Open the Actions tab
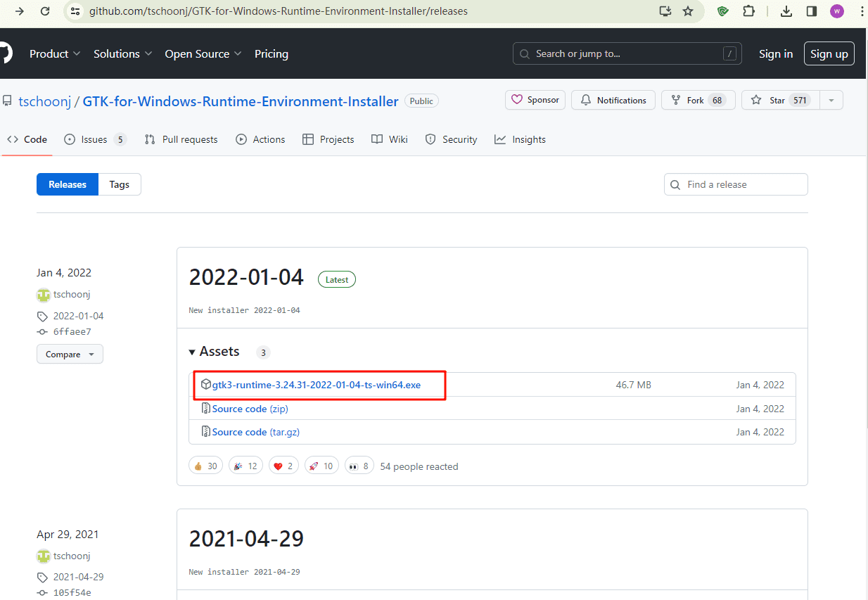 260,139
